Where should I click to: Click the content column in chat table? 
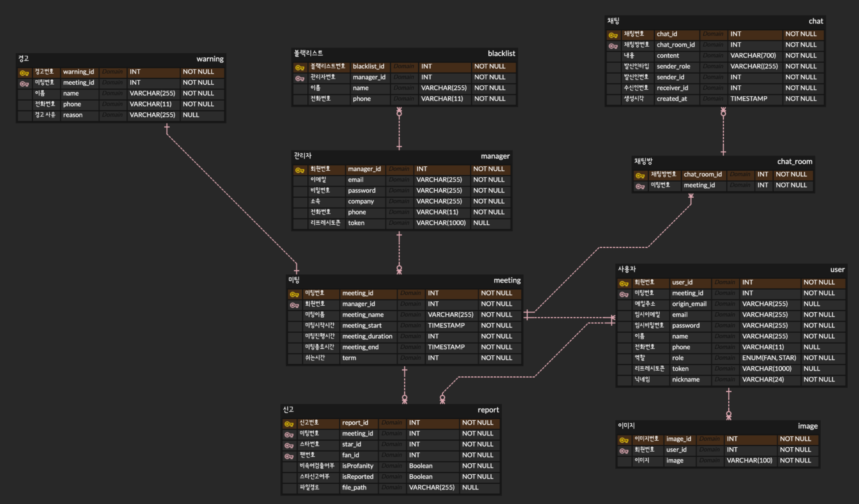pos(668,56)
